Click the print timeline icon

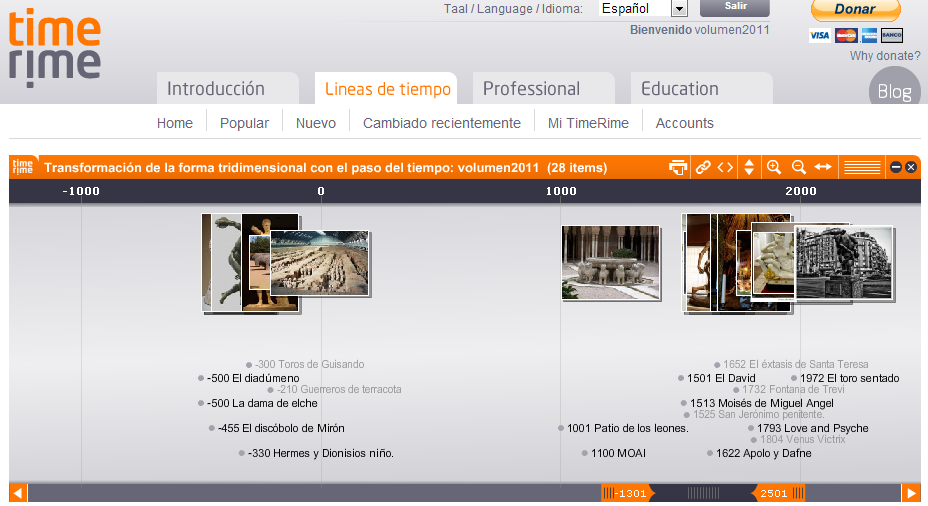tap(678, 167)
